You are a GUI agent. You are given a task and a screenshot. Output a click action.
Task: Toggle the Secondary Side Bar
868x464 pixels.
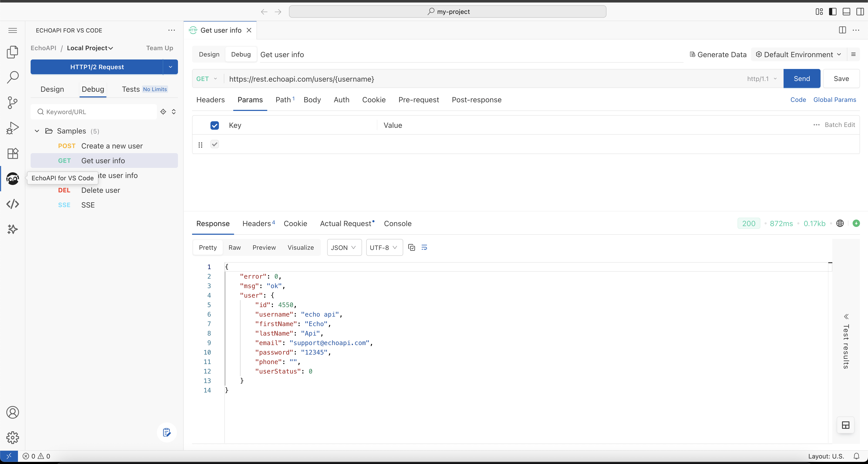(860, 11)
